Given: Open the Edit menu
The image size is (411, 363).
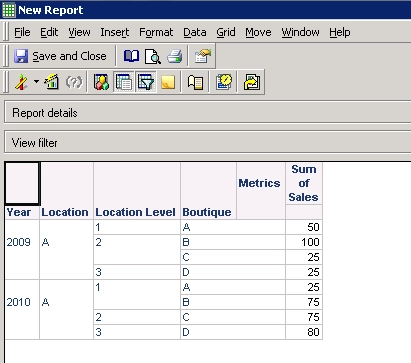Looking at the screenshot, I should [49, 32].
